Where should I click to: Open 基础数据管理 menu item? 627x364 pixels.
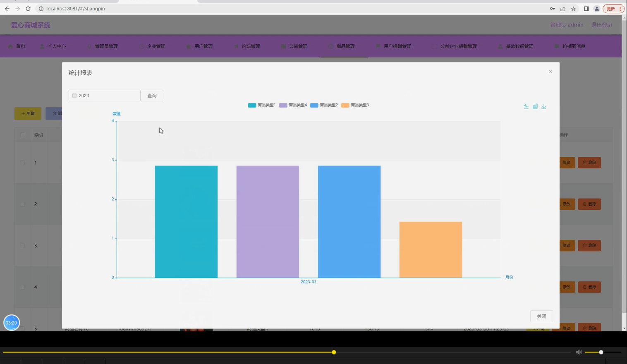(515, 46)
